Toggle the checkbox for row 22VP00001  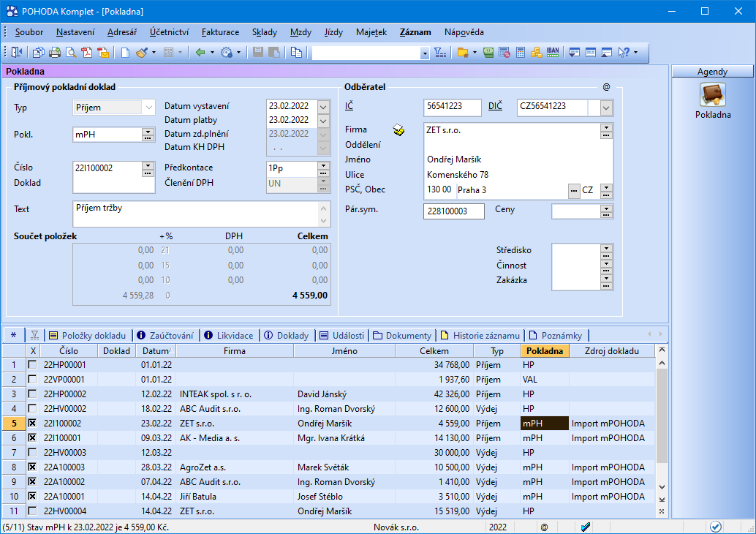click(32, 379)
